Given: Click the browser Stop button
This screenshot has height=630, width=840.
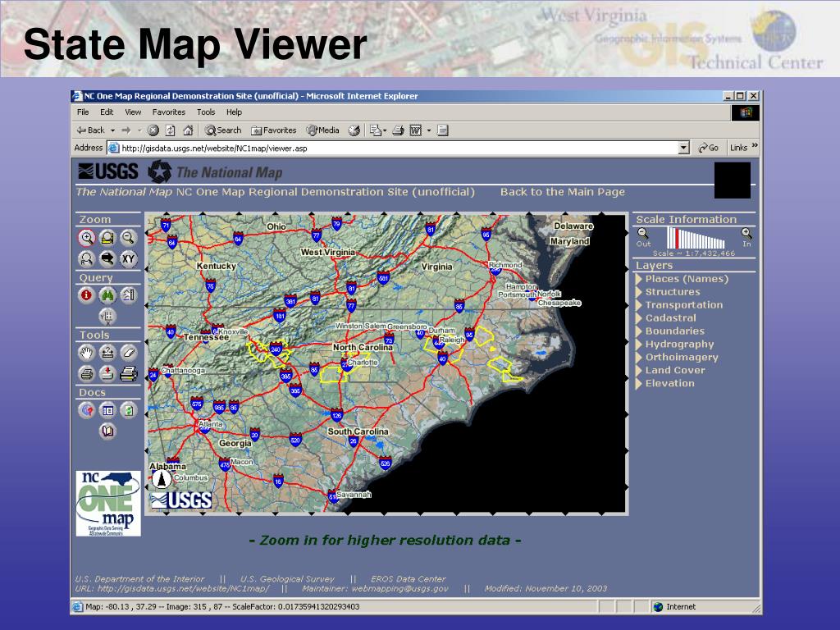Looking at the screenshot, I should point(153,130).
